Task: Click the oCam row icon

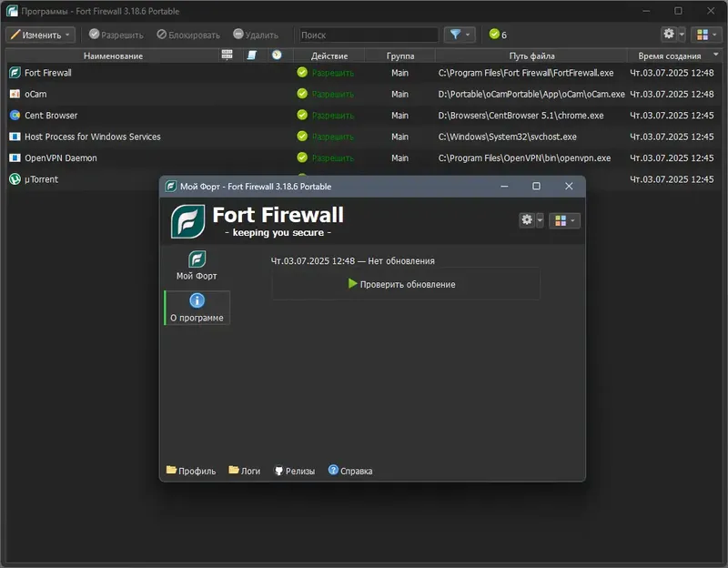Action: (15, 94)
